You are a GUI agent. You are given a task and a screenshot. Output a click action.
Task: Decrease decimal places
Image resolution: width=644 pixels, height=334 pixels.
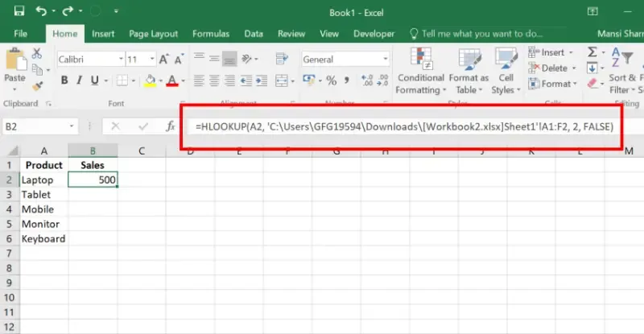click(x=382, y=80)
